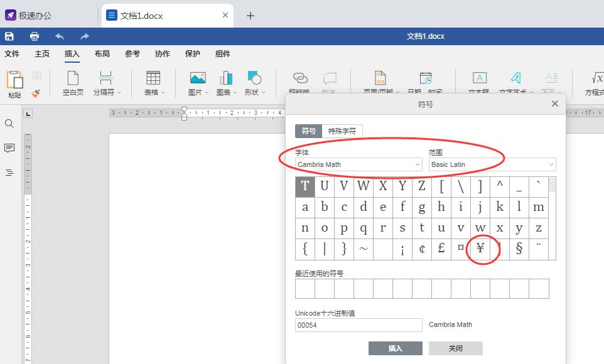Screen dimensions: 604x364
Task: Open the 文件 menu
Action: click(x=12, y=54)
